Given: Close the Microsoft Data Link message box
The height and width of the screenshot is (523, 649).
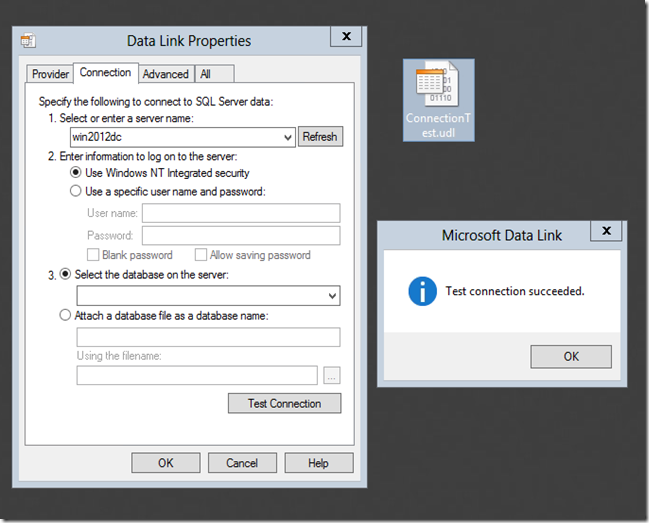Looking at the screenshot, I should pyautogui.click(x=603, y=232).
